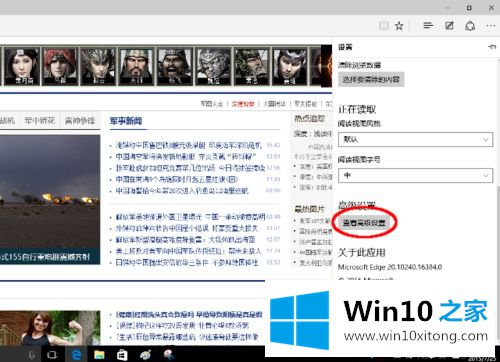This screenshot has height=362, width=500.
Task: Open the [健康] article link
Action: point(189,314)
